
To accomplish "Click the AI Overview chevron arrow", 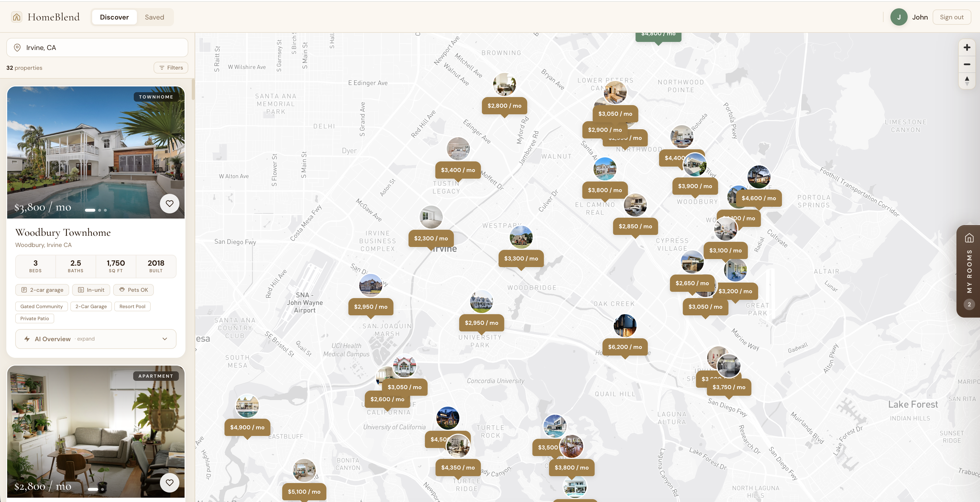I will click(x=165, y=339).
